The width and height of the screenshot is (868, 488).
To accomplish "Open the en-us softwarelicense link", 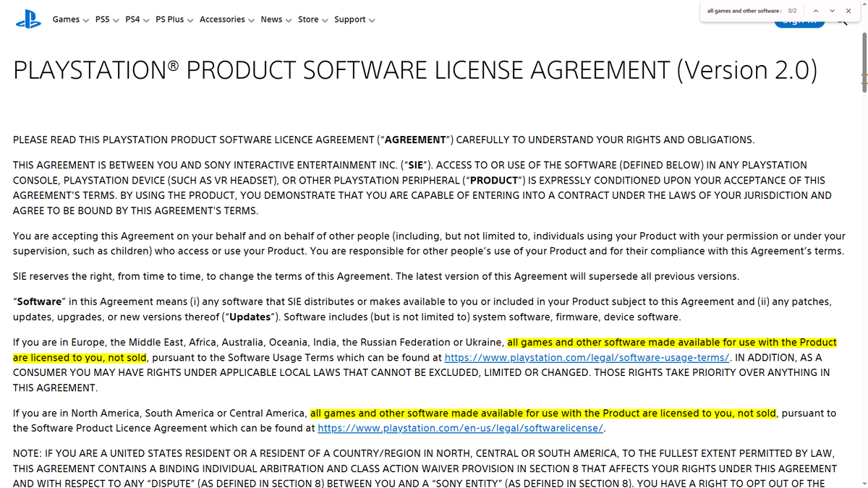I will [460, 428].
